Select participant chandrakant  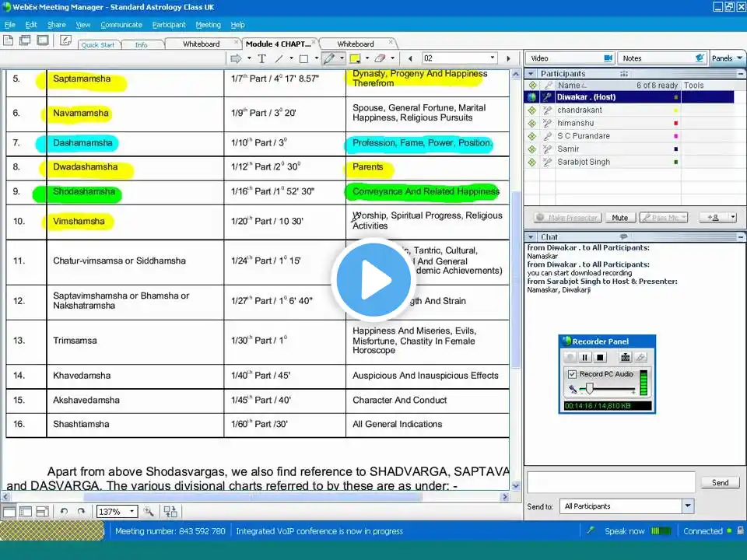click(x=580, y=110)
